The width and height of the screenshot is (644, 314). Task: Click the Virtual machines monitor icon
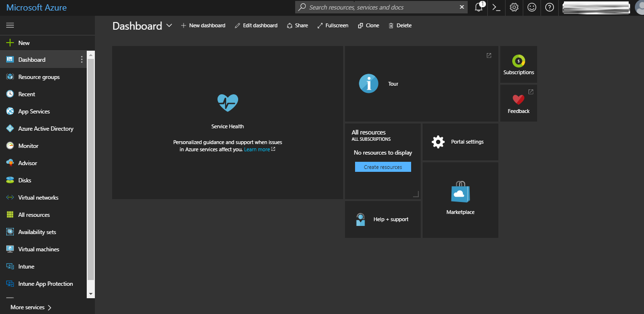[10, 249]
